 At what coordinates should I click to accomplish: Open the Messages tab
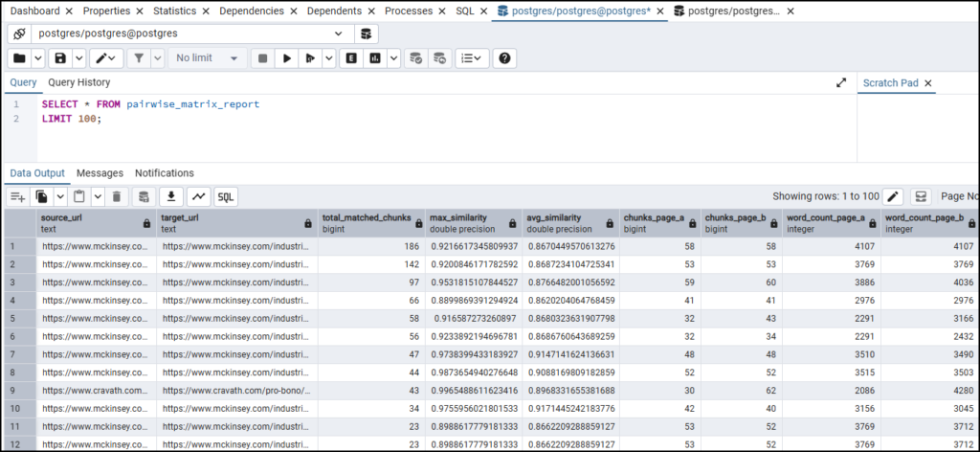pos(100,173)
